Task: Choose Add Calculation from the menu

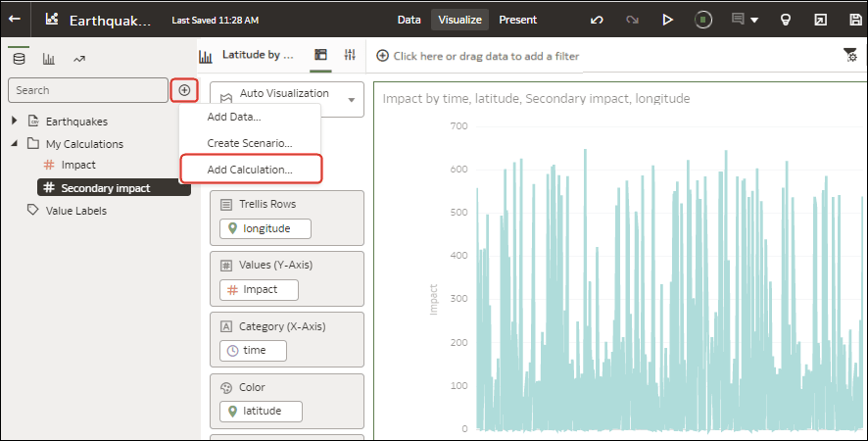Action: point(250,170)
